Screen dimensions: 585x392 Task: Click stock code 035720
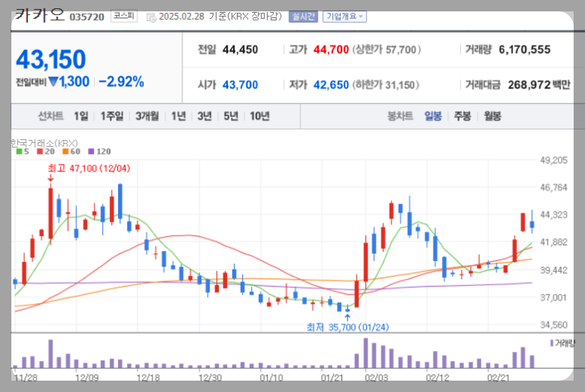(87, 17)
